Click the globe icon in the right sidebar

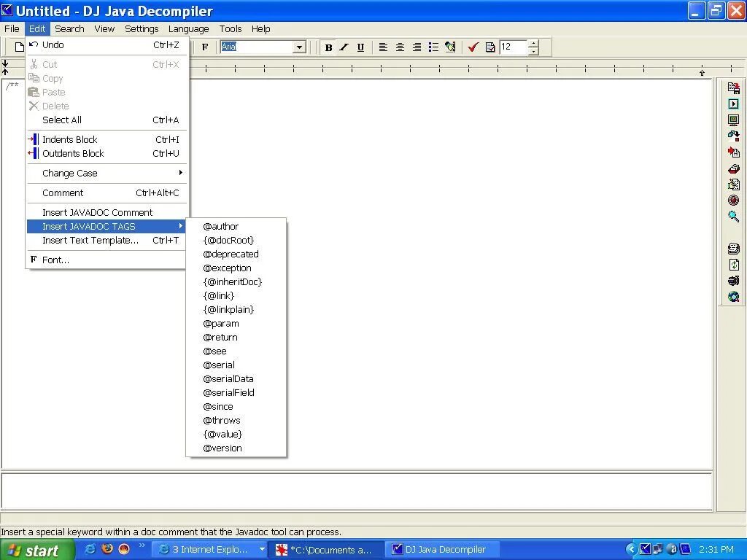[x=734, y=297]
